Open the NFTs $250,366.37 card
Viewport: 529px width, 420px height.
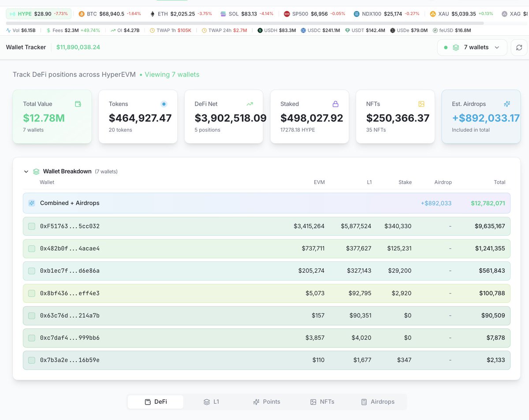395,117
